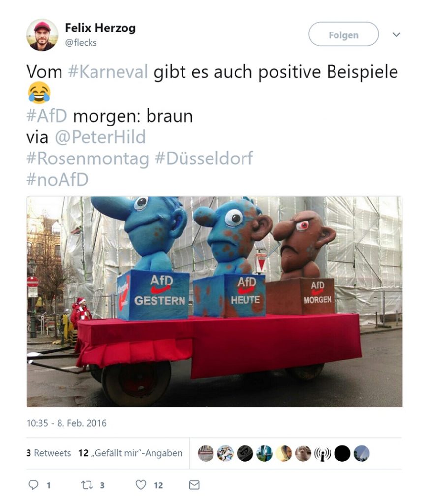View the 12 Gefällt mir-Angaben list
Screen dimensions: 426x504
click(x=130, y=453)
